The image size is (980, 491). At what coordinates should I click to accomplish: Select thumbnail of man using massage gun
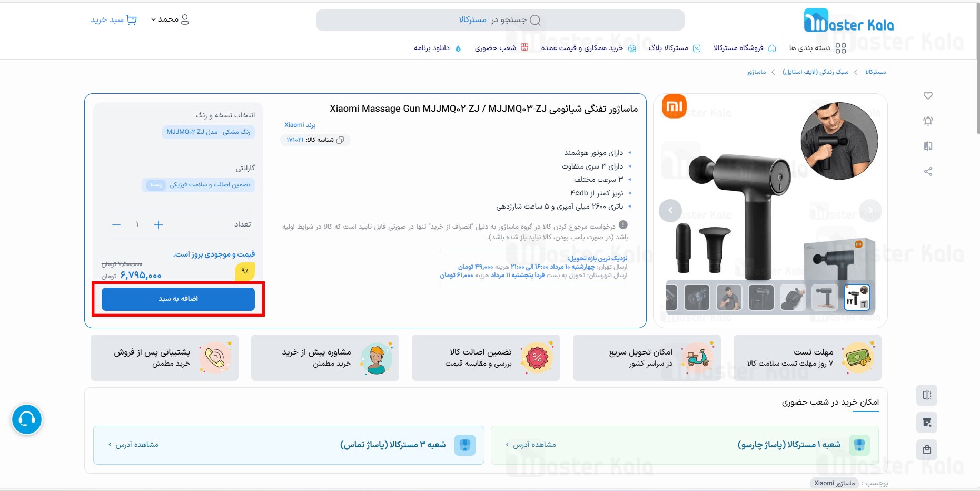pos(729,298)
